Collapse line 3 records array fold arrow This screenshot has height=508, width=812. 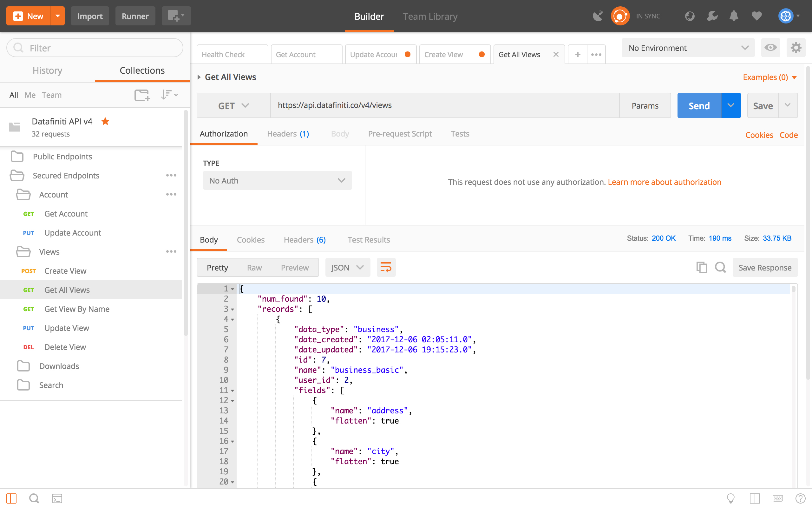point(232,310)
